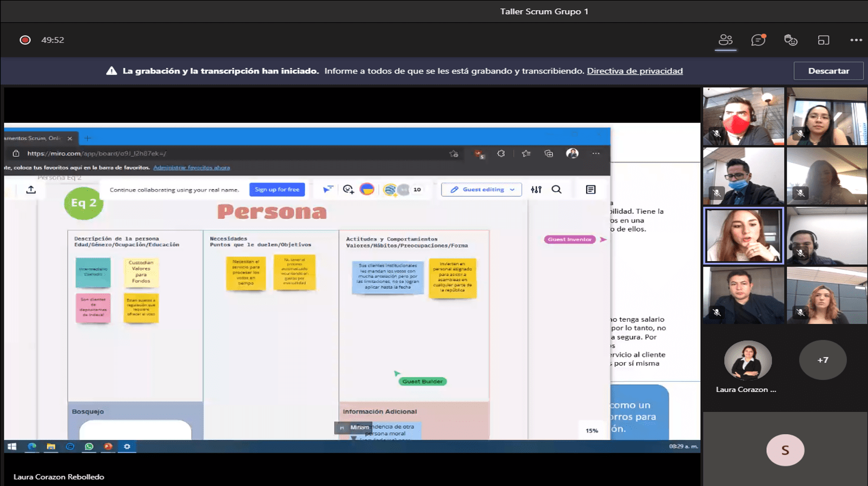
Task: Click the Miro search magnifier icon
Action: pos(556,190)
